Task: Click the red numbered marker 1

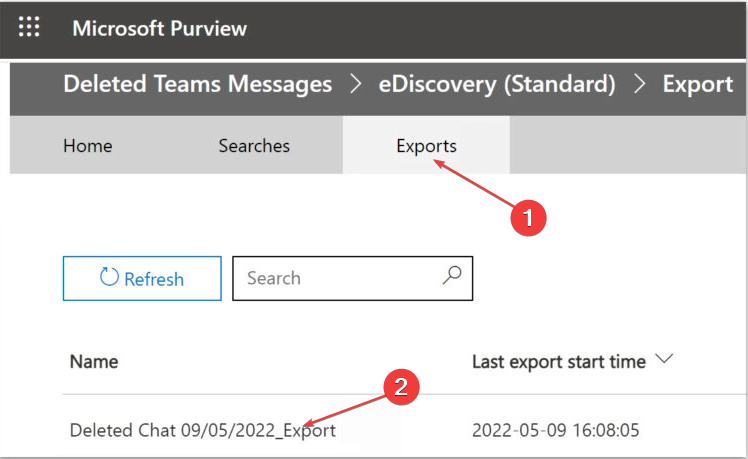Action: (529, 217)
